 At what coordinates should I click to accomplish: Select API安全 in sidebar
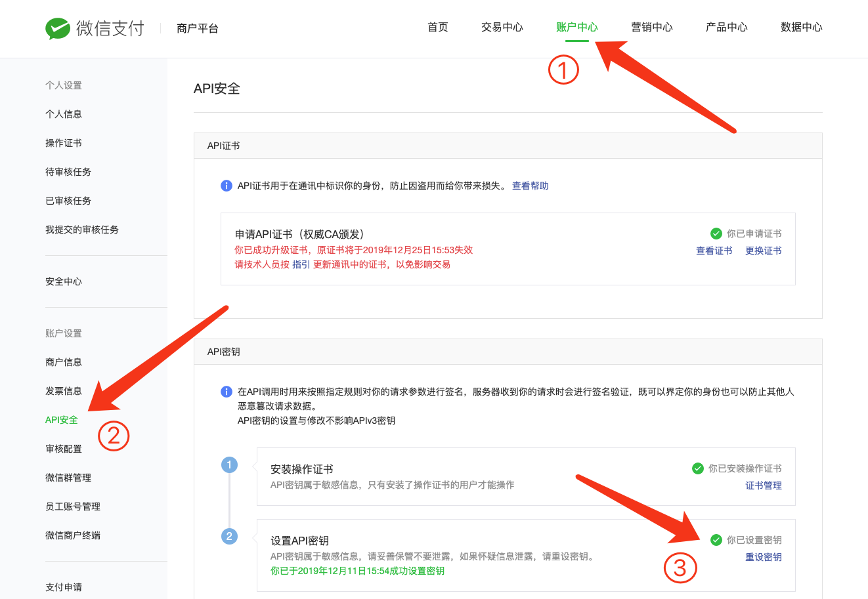click(x=62, y=420)
